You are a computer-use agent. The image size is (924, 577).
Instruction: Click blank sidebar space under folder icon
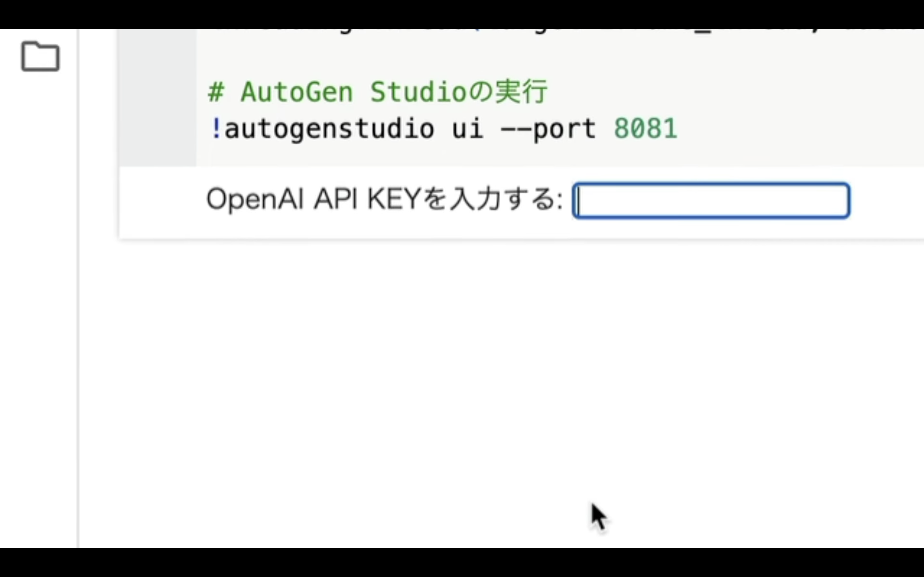[38, 305]
